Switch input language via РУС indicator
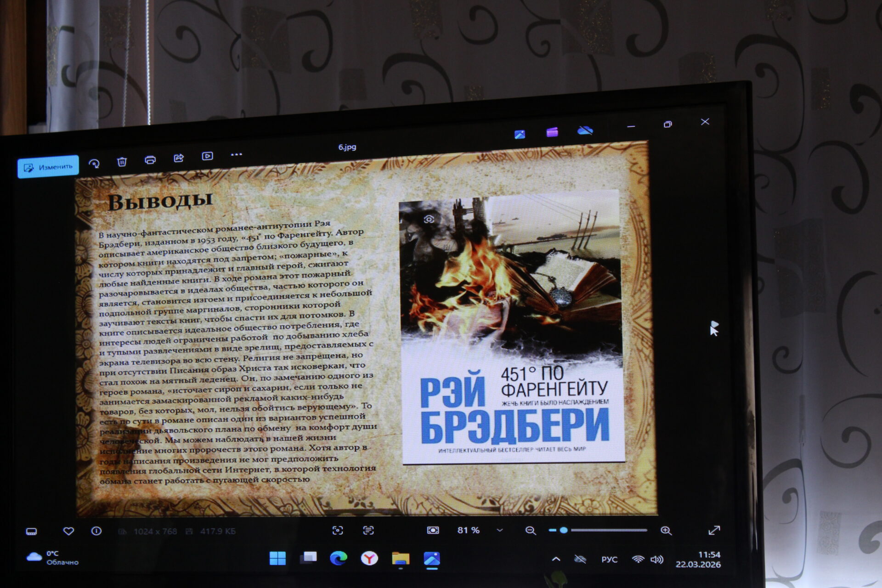 pos(610,560)
